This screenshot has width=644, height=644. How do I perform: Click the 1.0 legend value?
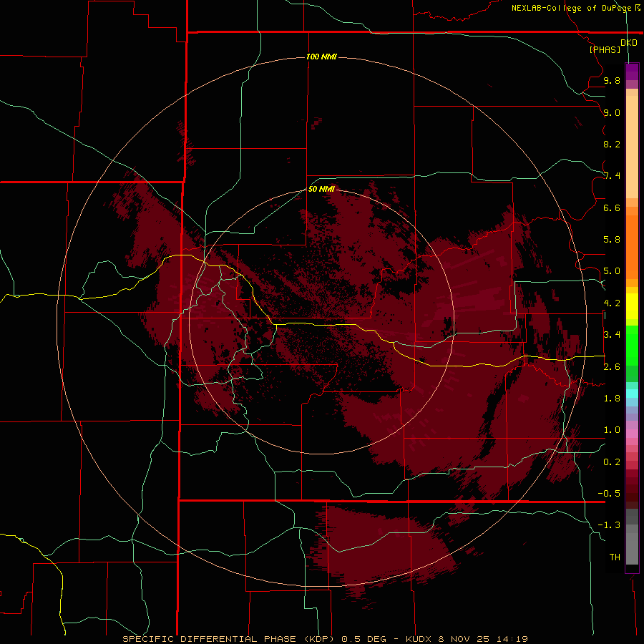612,430
